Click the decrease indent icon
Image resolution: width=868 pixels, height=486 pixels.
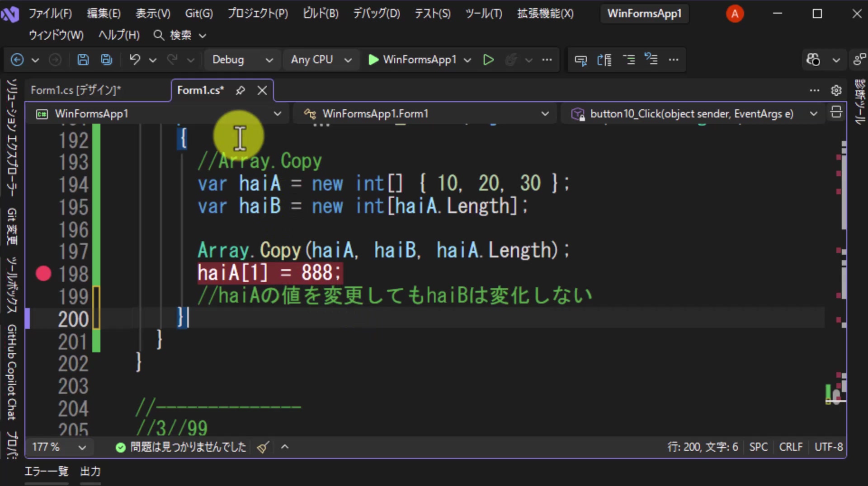pyautogui.click(x=629, y=60)
